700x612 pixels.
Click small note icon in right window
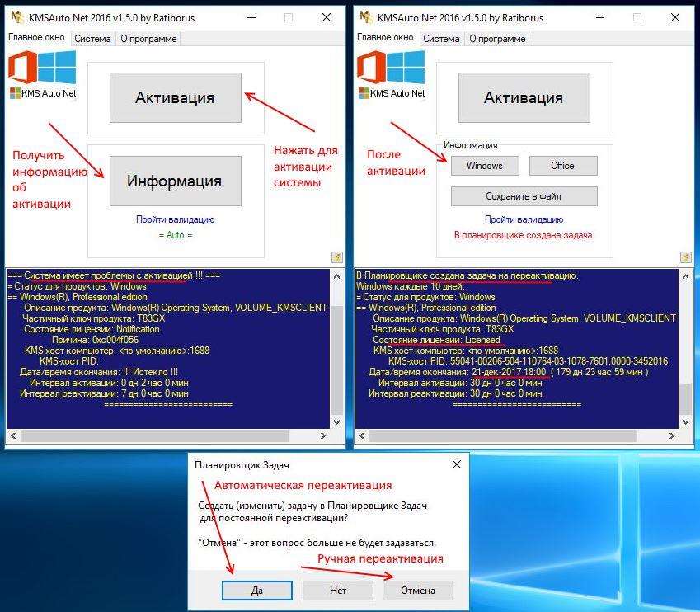click(x=686, y=257)
